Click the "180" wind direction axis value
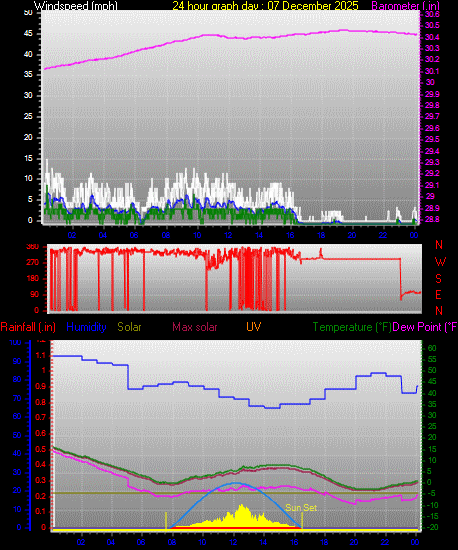 (x=33, y=279)
